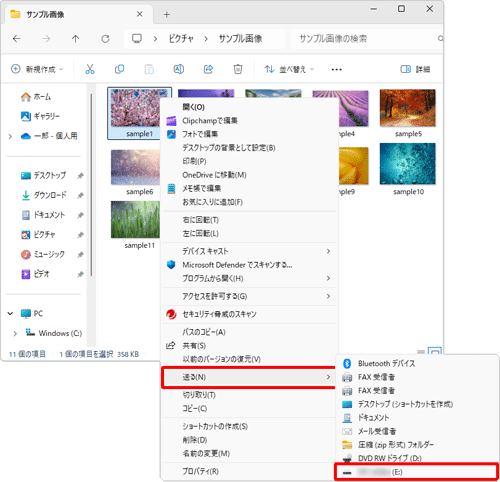The height and width of the screenshot is (482, 500).
Task: Choose コピー(C) in context menu
Action: [x=249, y=408]
